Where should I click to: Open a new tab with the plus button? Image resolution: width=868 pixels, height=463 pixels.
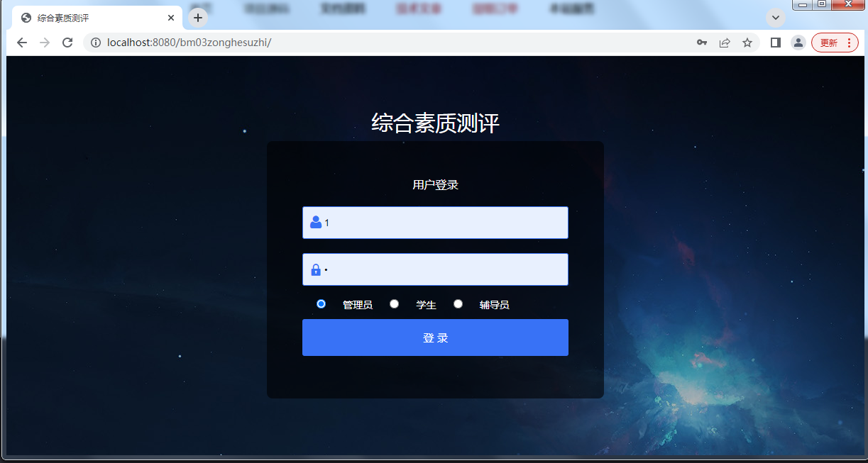tap(198, 18)
